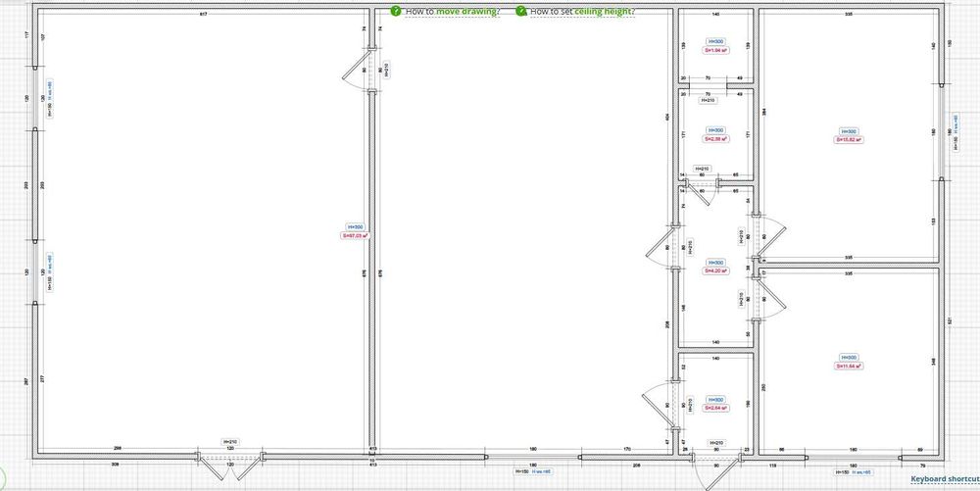Click the H=300 label above S=1.94 m²
The width and height of the screenshot is (980, 491).
point(715,41)
